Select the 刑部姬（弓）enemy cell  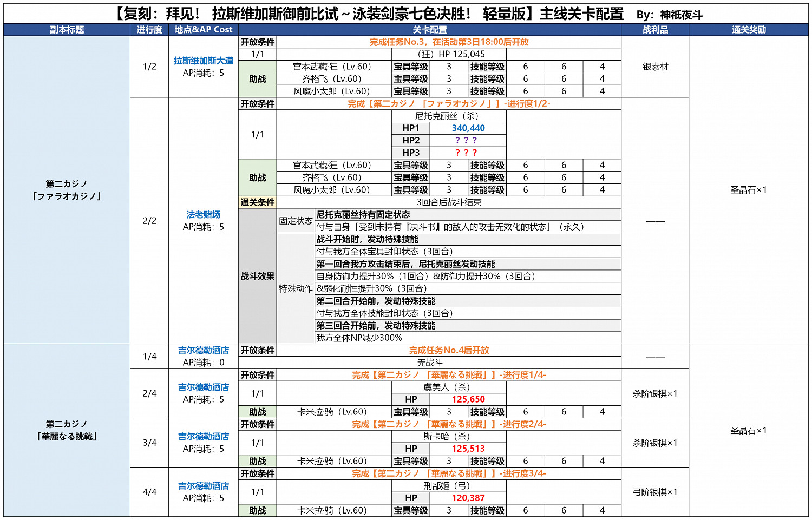(x=448, y=486)
